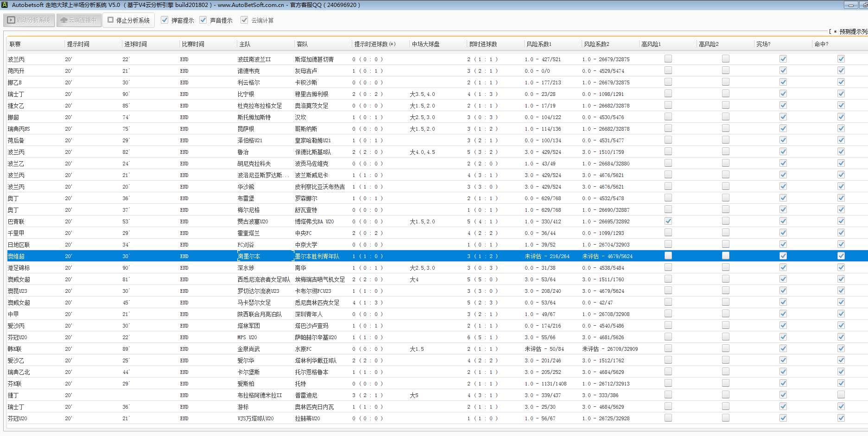Screen dimensions: 868x436
Task: Select the 深水埗 vs 南华 row
Action: click(246, 268)
